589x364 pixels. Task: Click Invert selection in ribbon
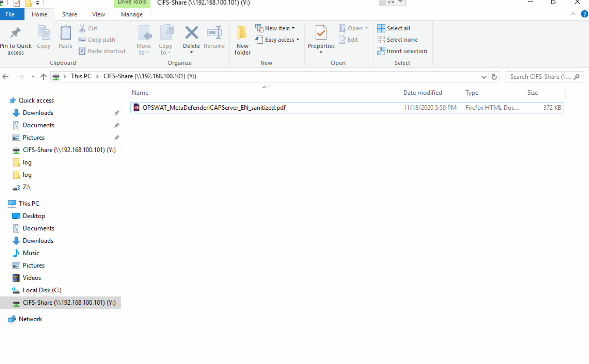(402, 51)
